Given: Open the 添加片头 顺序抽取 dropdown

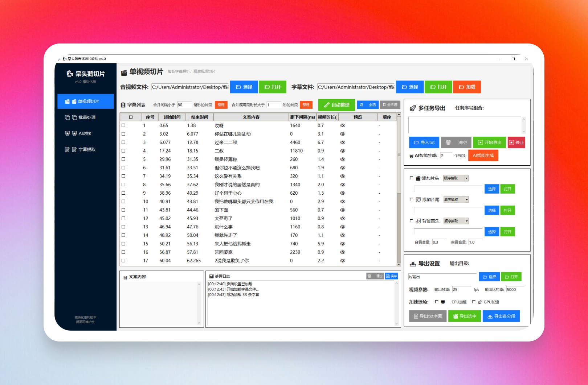Looking at the screenshot, I should [x=466, y=178].
